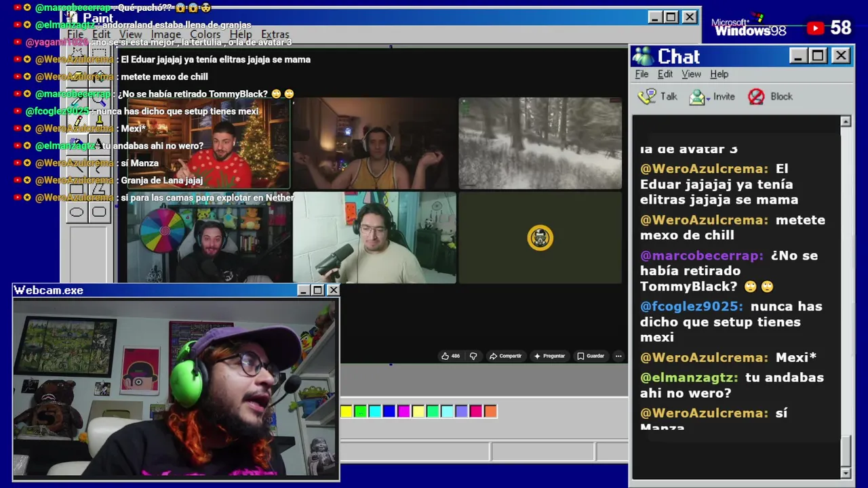Click the Guardar save button

coord(591,356)
